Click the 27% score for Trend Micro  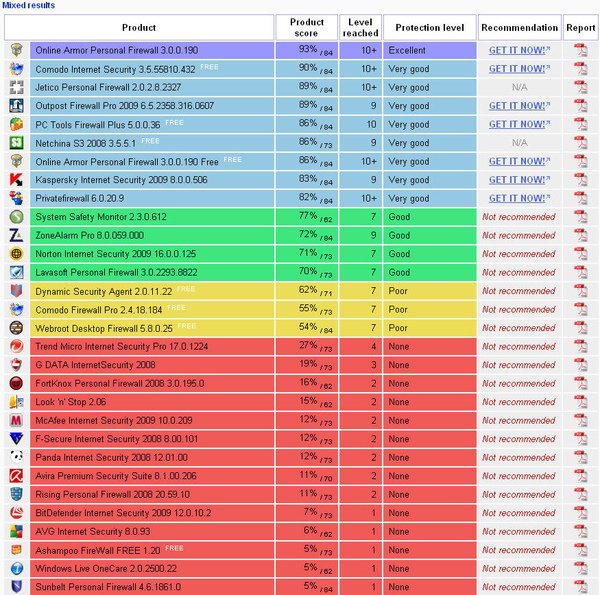[308, 346]
